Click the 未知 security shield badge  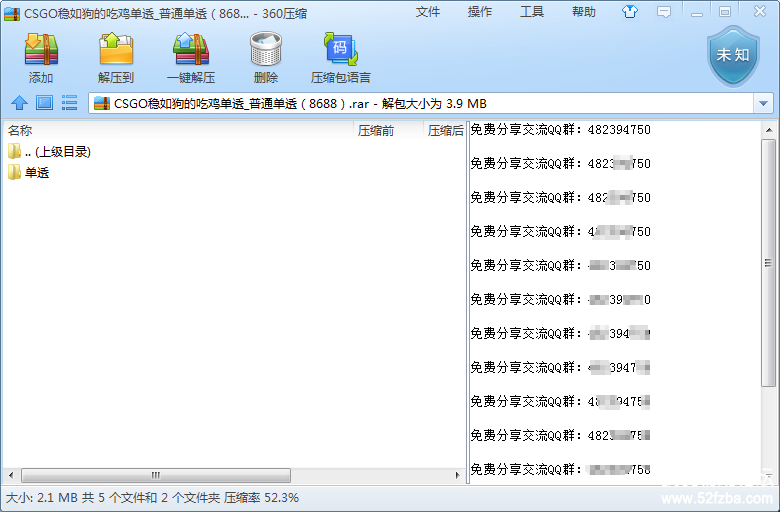(x=733, y=56)
